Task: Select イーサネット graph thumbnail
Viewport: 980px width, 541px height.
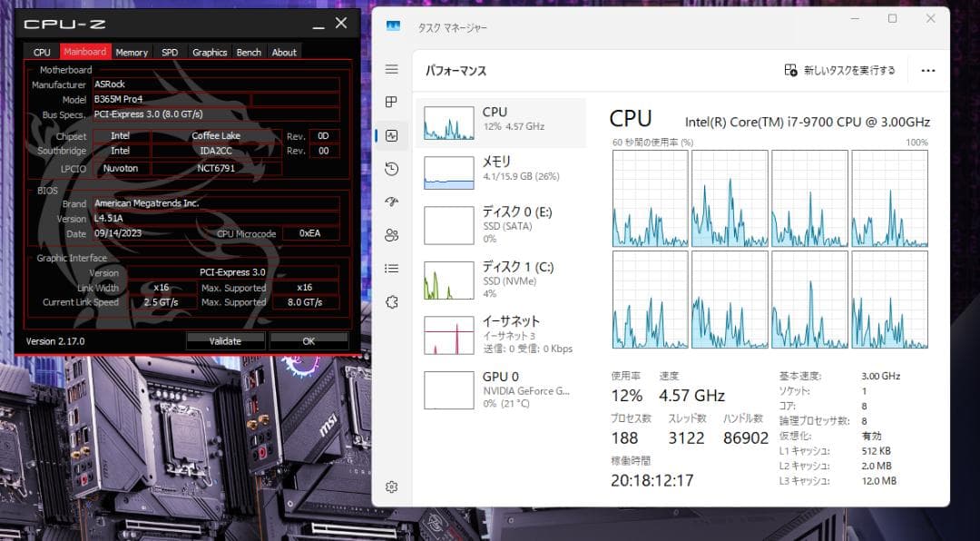Action: [449, 335]
